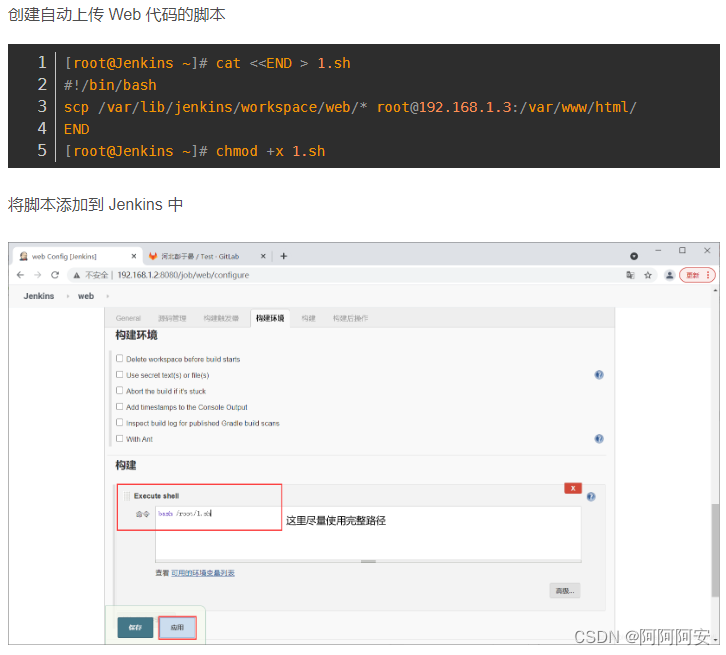726x655 pixels.
Task: Click the page vertical scrollbar thumb
Action: 716,550
